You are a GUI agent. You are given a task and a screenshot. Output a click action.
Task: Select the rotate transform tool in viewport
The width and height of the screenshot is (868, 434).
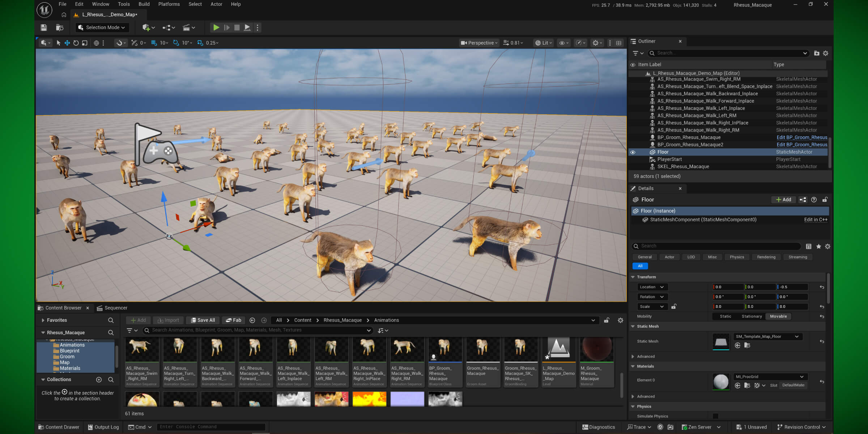(76, 43)
